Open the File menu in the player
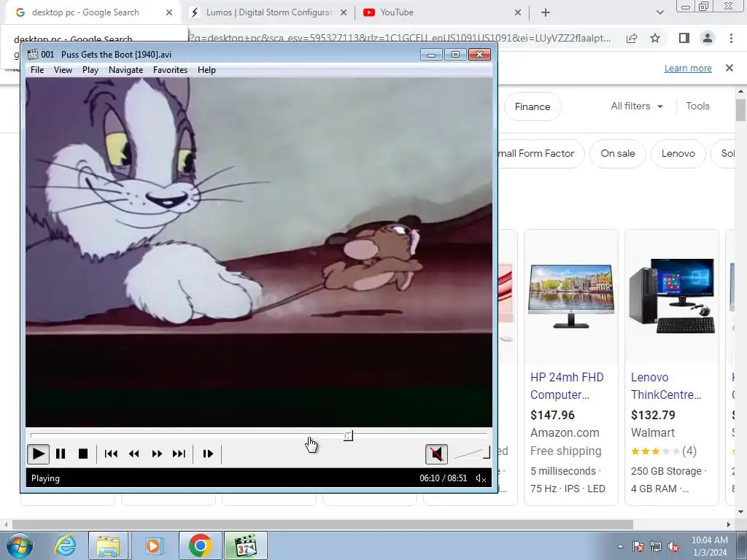 tap(37, 70)
